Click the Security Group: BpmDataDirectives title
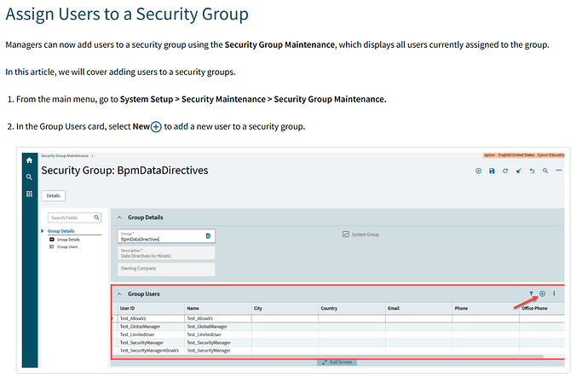 click(x=124, y=171)
